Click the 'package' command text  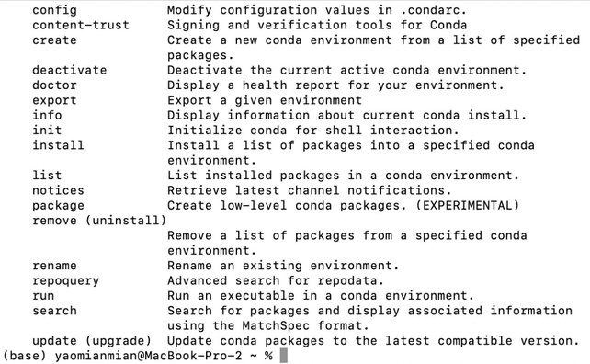tap(58, 206)
